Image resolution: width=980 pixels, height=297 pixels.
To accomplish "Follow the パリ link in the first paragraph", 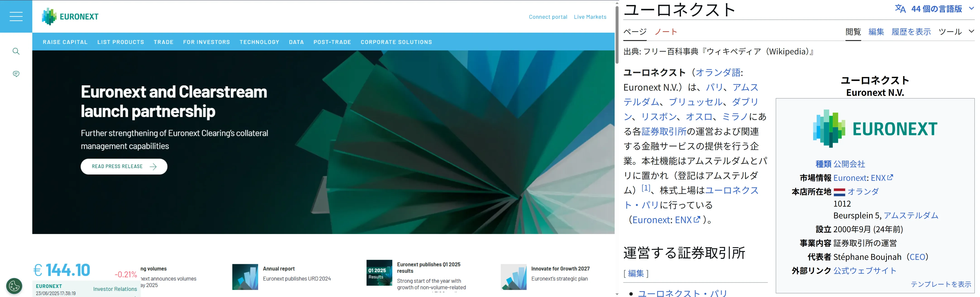I will pyautogui.click(x=714, y=87).
